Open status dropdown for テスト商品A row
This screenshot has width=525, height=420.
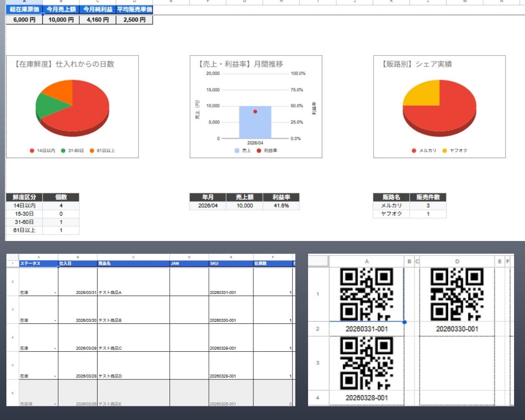pos(55,293)
